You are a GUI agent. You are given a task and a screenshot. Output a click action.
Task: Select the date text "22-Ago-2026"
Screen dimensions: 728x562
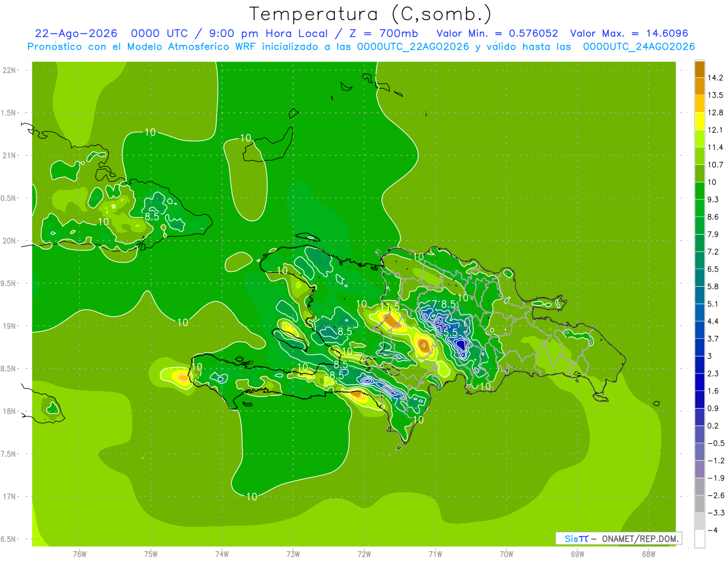point(76,33)
